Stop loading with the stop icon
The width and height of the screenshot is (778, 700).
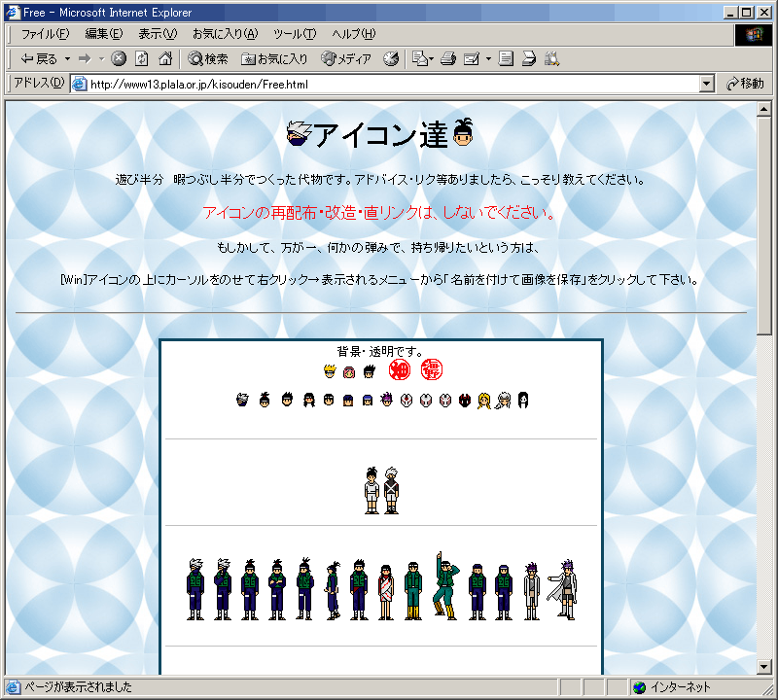coord(118,59)
